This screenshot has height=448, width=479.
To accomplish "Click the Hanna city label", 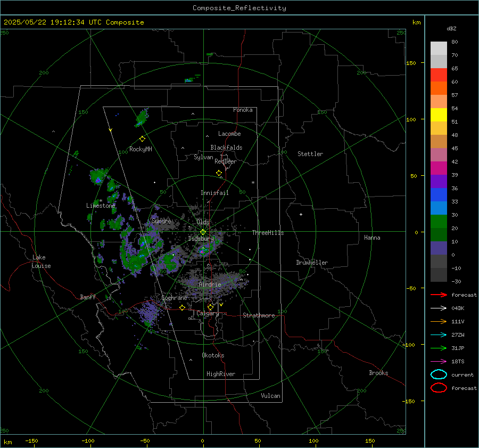I will [372, 238].
